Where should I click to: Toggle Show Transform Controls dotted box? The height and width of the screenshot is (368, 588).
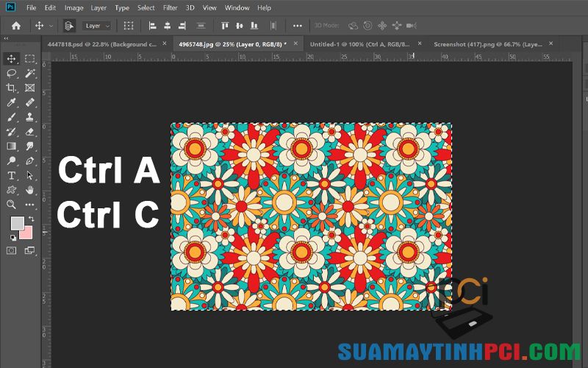(x=129, y=26)
